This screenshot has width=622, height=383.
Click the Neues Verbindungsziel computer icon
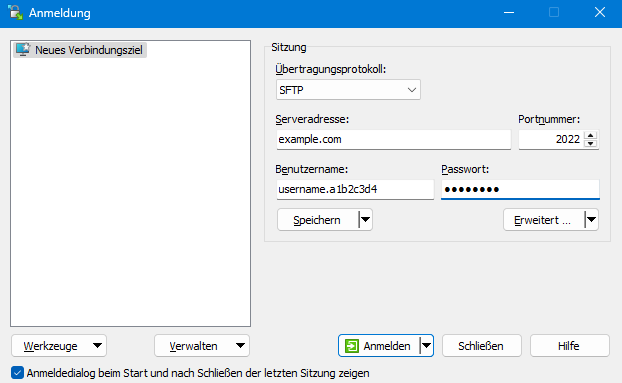(23, 50)
